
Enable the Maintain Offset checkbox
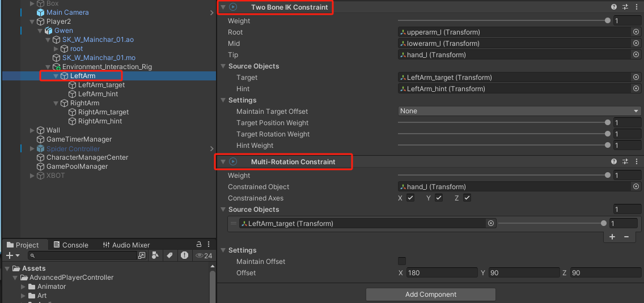coord(402,261)
